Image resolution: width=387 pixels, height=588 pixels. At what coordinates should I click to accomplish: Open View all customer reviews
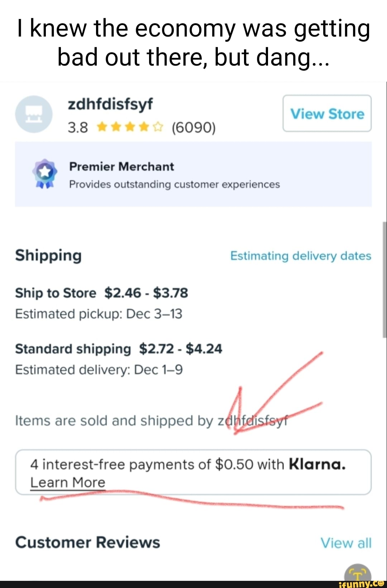[346, 543]
